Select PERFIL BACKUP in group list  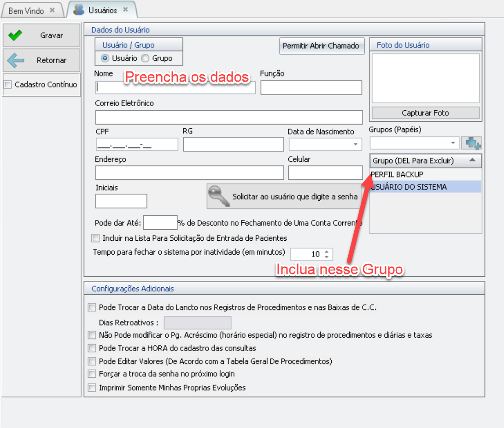397,175
